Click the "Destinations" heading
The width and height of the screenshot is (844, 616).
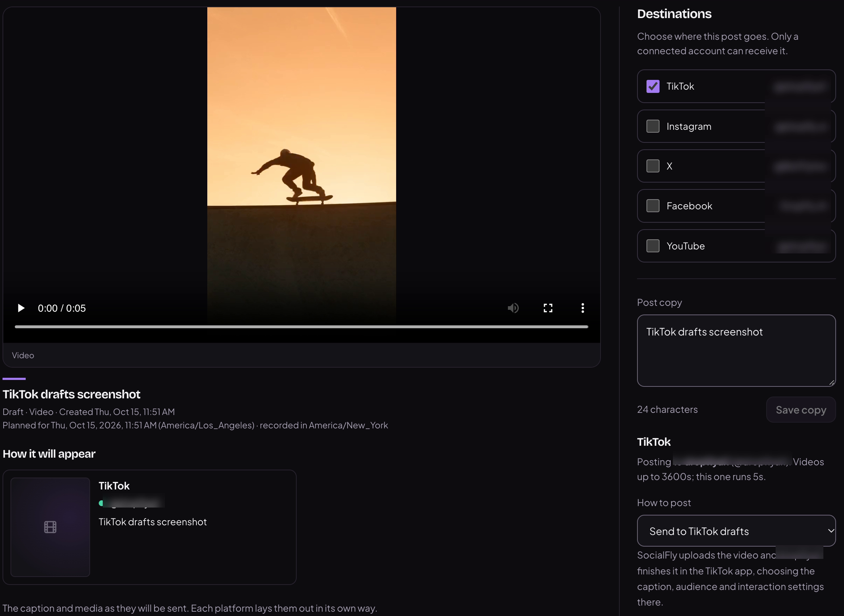click(x=674, y=14)
